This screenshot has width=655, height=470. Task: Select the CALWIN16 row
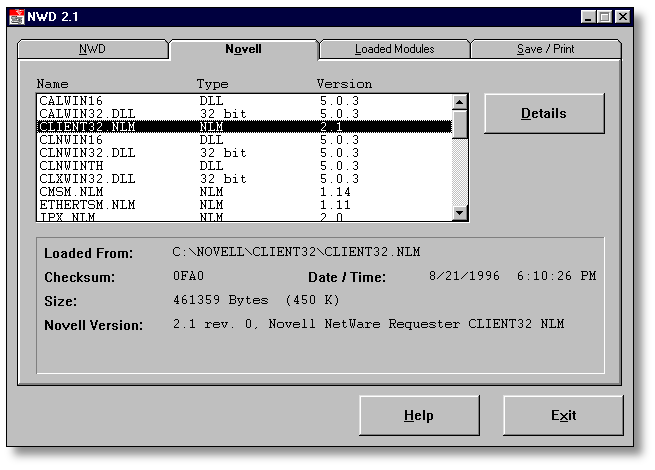[244, 101]
